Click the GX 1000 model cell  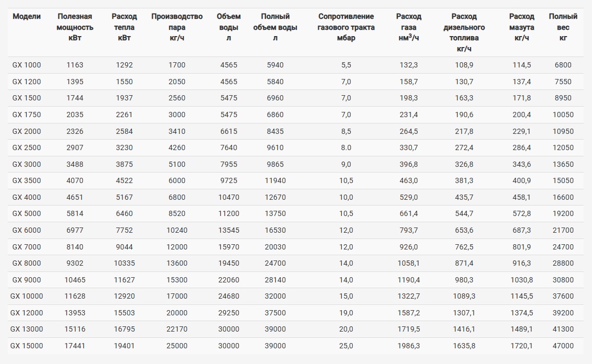[26, 65]
